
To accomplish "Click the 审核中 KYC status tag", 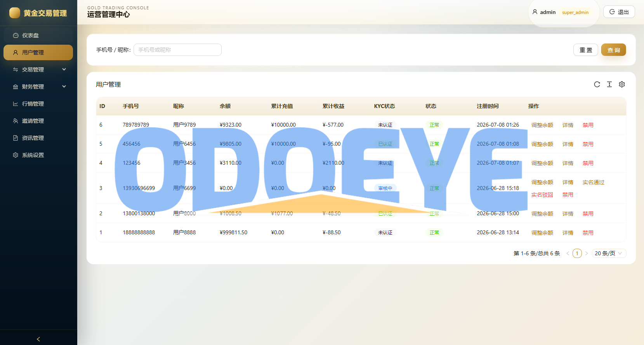I will click(385, 188).
